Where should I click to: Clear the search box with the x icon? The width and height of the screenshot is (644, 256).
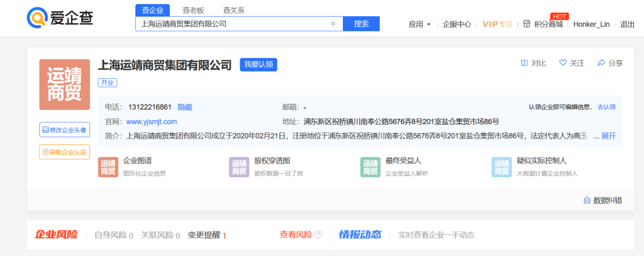click(x=333, y=24)
